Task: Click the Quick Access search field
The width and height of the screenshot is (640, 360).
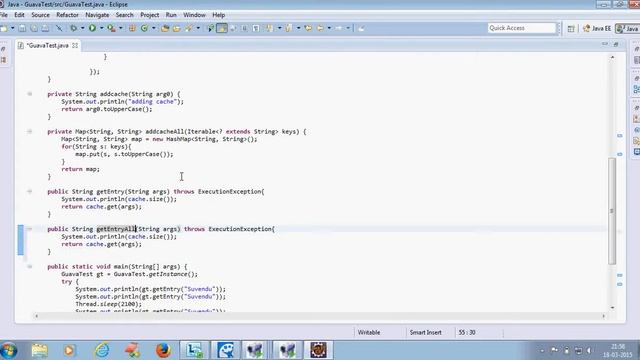Action: coord(522,28)
